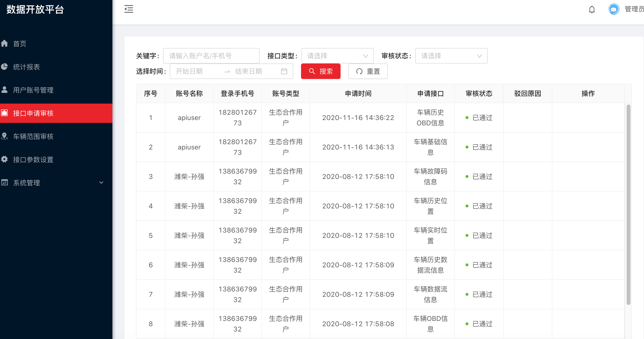644x339 pixels.
Task: Click the sidebar collapse icon
Action: 129,9
